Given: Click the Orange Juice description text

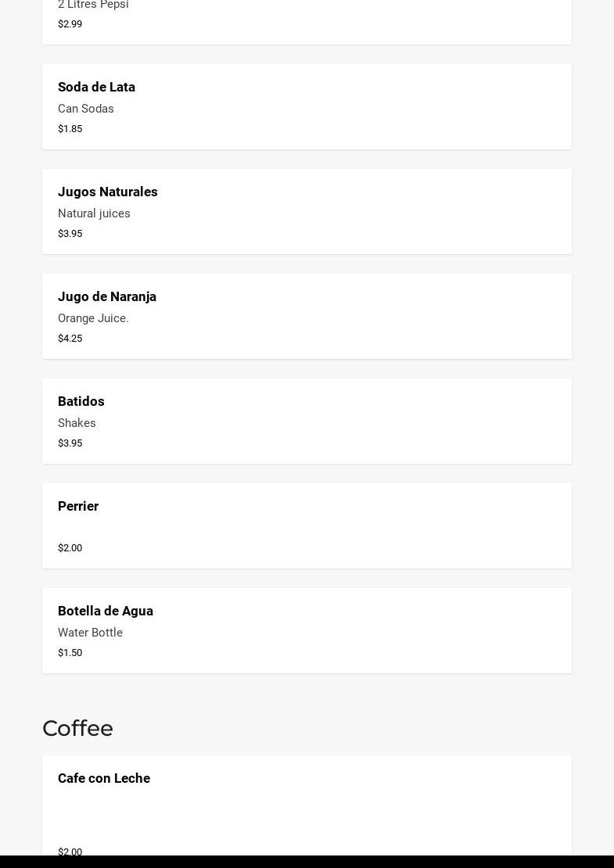Looking at the screenshot, I should pyautogui.click(x=93, y=318).
